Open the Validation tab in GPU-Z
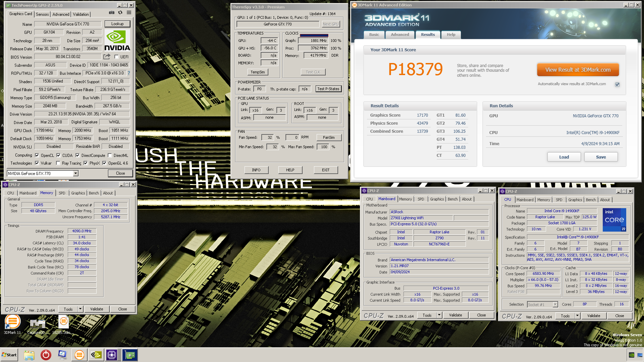644x362 pixels. 81,14
